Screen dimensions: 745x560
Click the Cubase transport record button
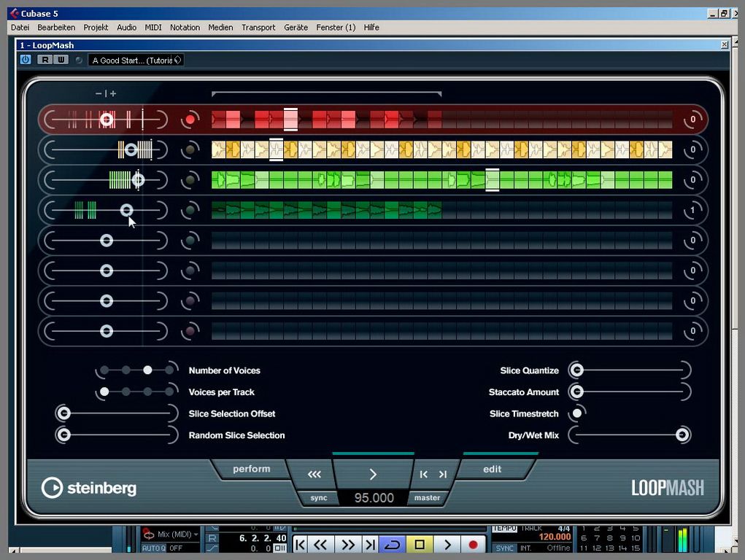(x=473, y=545)
